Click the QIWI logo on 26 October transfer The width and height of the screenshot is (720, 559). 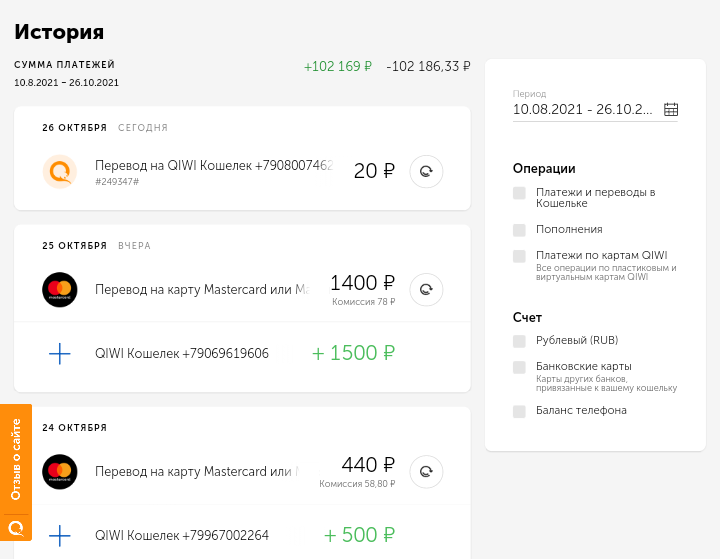click(60, 171)
